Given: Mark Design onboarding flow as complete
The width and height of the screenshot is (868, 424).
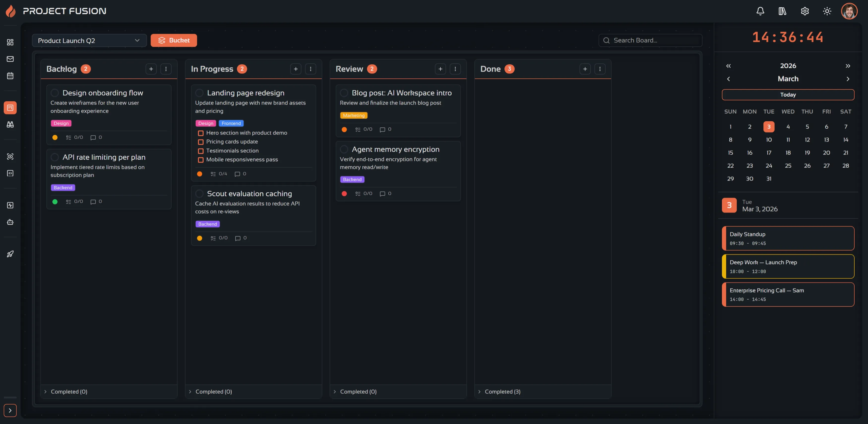Looking at the screenshot, I should pos(55,93).
